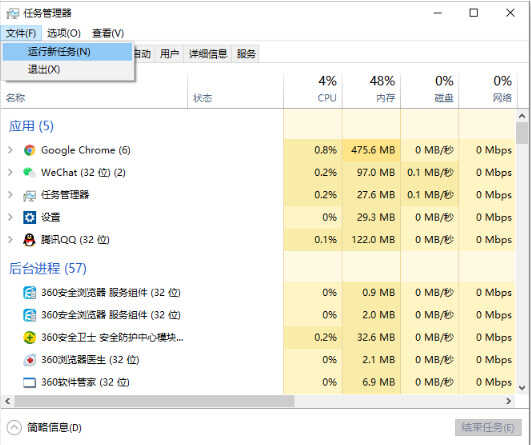Open the 选项(O) menu
Viewport: 531px width, 445px height.
tap(64, 33)
